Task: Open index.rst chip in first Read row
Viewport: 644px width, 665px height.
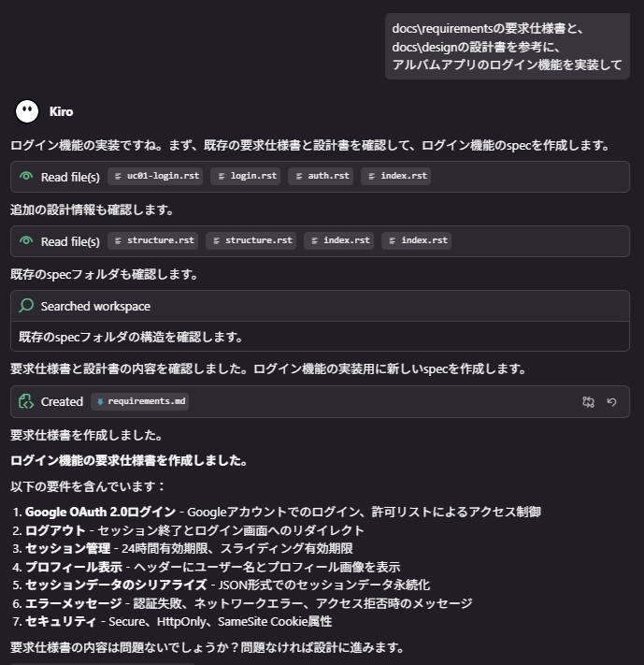Action: click(395, 176)
